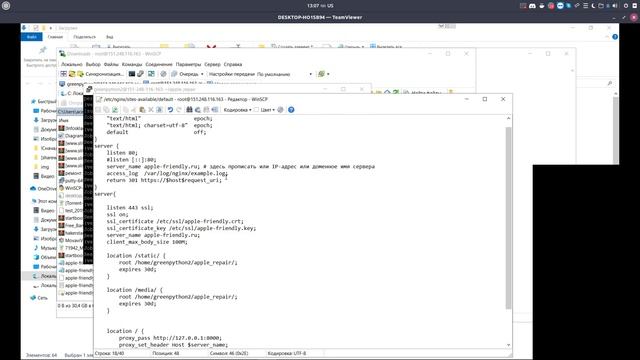
Task: Click the WinSCP preferences gear icon
Action: click(163, 74)
